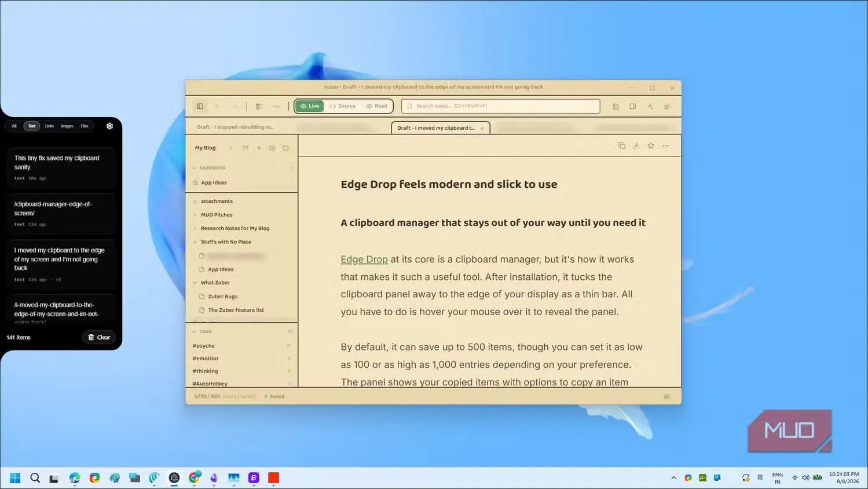Screen dimensions: 868x489
Task: Select the Images filter in clipboard panel
Action: (67, 126)
